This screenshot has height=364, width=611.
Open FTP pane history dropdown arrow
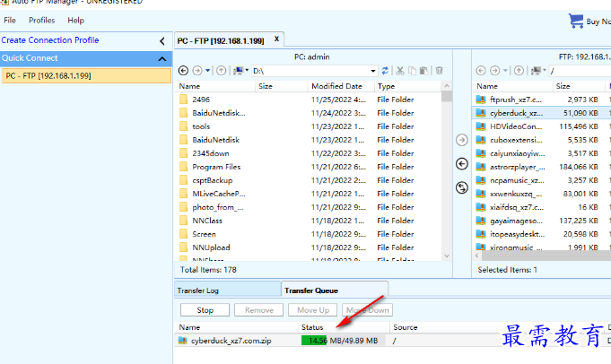[505, 71]
